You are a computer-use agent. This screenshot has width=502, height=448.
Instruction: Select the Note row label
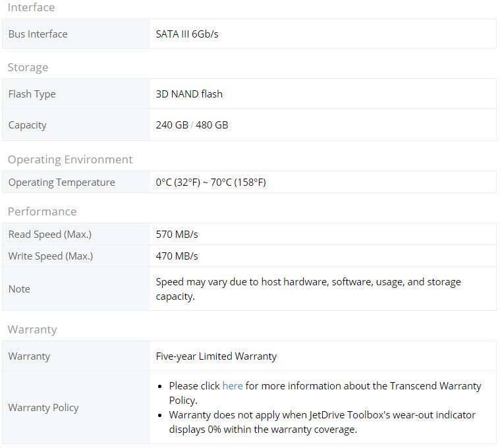click(x=19, y=289)
